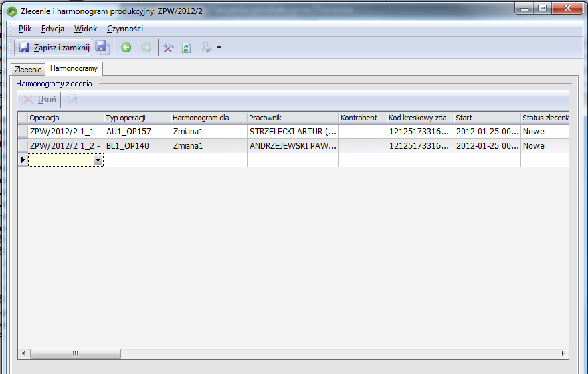Image resolution: width=588 pixels, height=374 pixels.
Task: Click the Status zlecenia column header
Action: point(545,118)
